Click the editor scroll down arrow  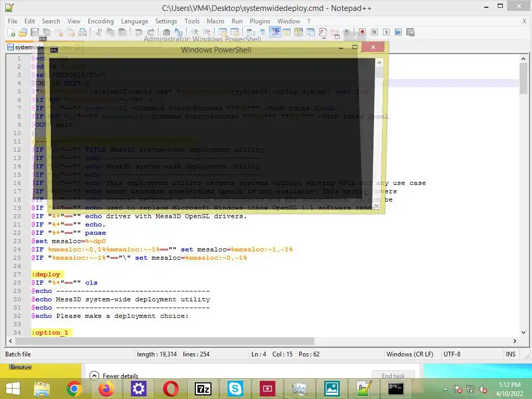[523, 332]
